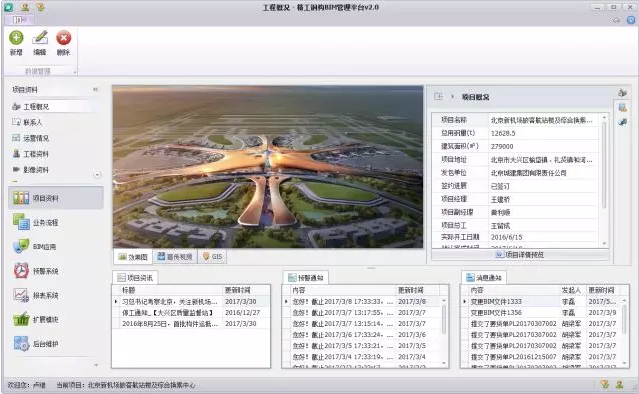This screenshot has width=639, height=394.
Task: Collapse the ribbon using the top-right arrow
Action: 617,20
